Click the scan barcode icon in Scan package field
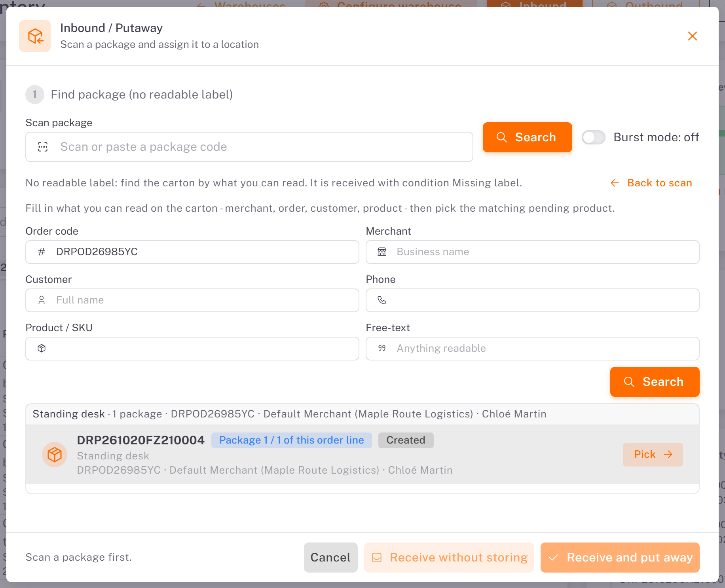 tap(43, 147)
